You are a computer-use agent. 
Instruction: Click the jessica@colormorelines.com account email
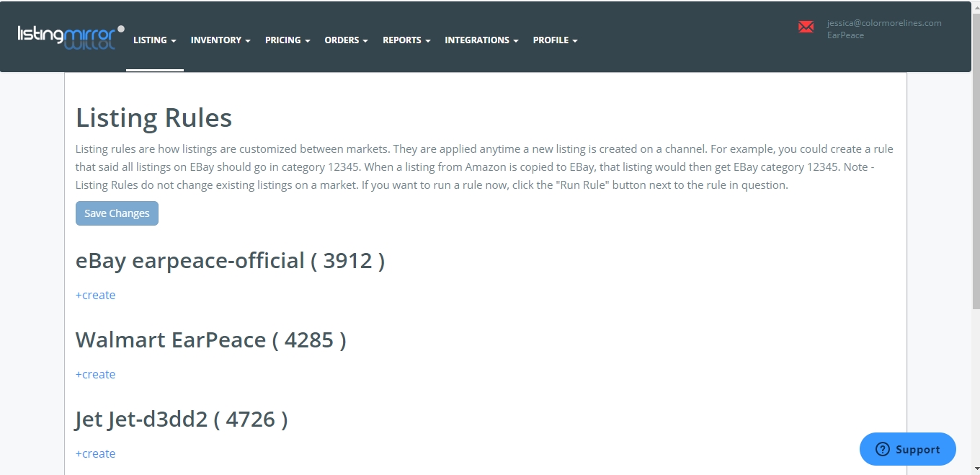pos(883,23)
